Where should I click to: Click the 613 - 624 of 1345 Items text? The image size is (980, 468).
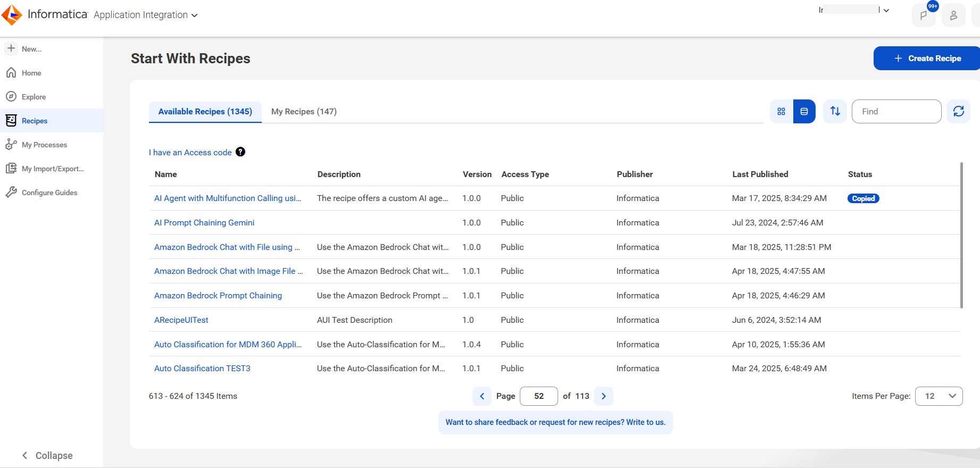point(193,396)
